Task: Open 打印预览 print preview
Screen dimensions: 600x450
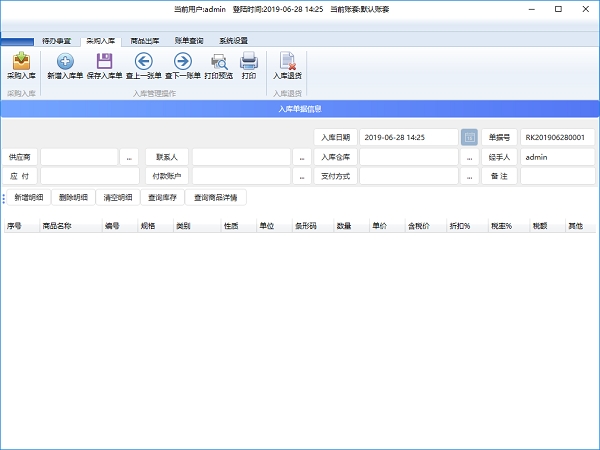Action: [x=218, y=66]
